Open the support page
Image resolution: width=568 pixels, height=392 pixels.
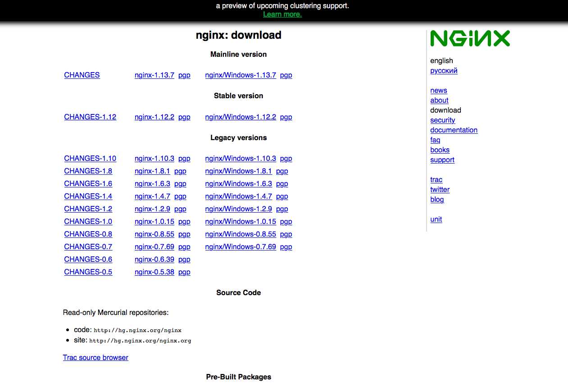442,160
